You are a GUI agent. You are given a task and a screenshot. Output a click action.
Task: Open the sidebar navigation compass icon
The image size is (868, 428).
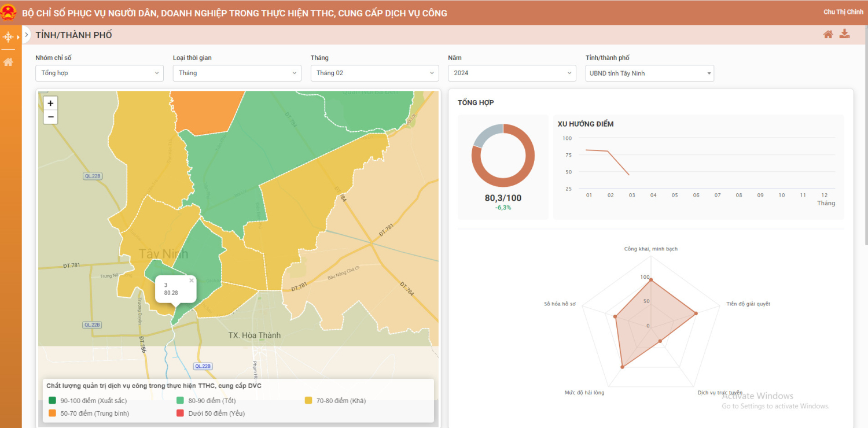(x=8, y=37)
